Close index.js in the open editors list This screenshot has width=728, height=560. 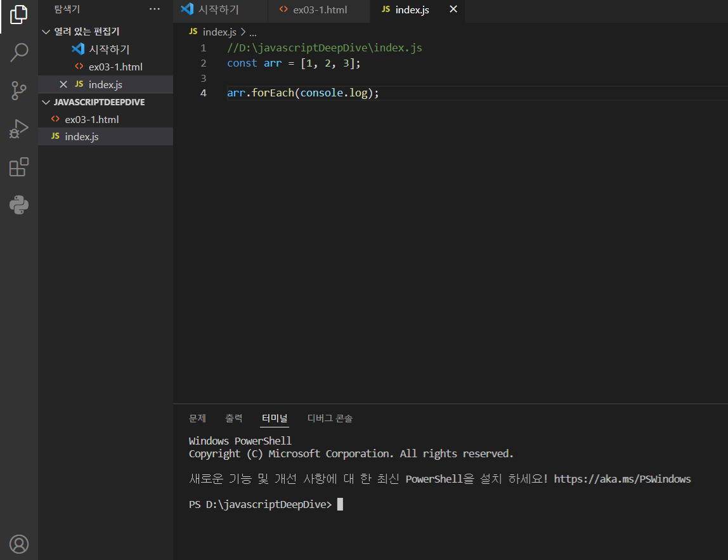click(63, 84)
